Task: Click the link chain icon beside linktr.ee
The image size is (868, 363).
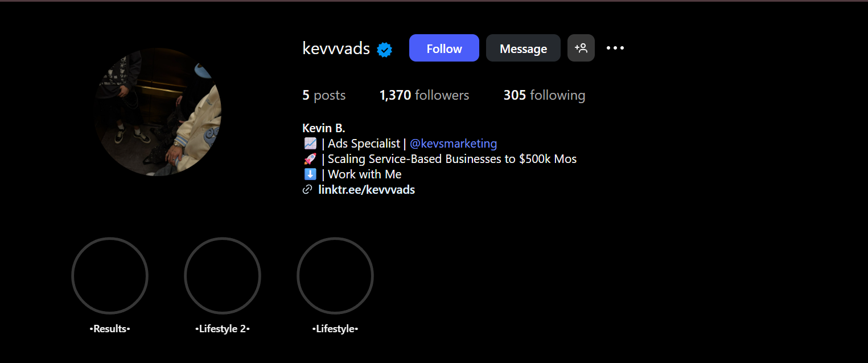Action: pos(307,189)
